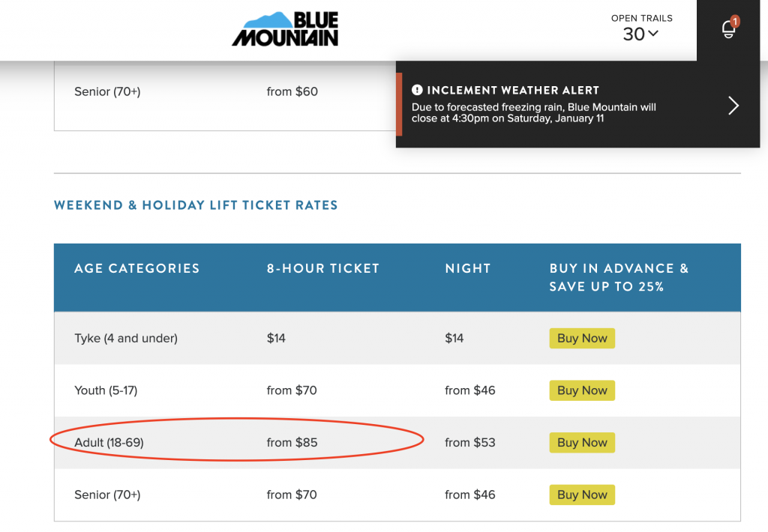
Task: Open the weather alert arrow chevron
Action: coord(733,105)
